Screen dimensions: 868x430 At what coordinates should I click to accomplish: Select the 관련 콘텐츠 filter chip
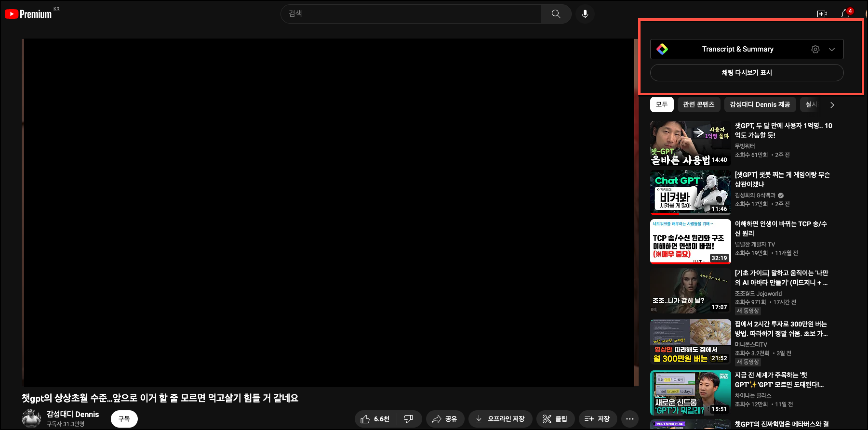coord(699,104)
